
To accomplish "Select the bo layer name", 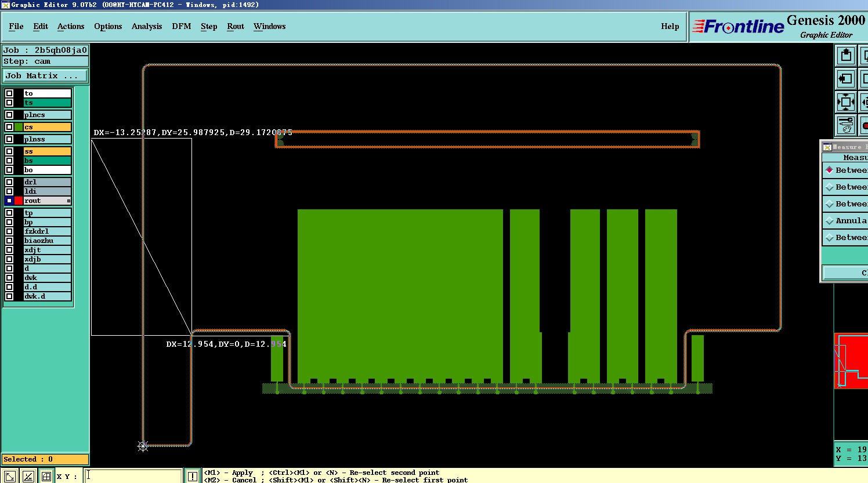I will (x=48, y=170).
